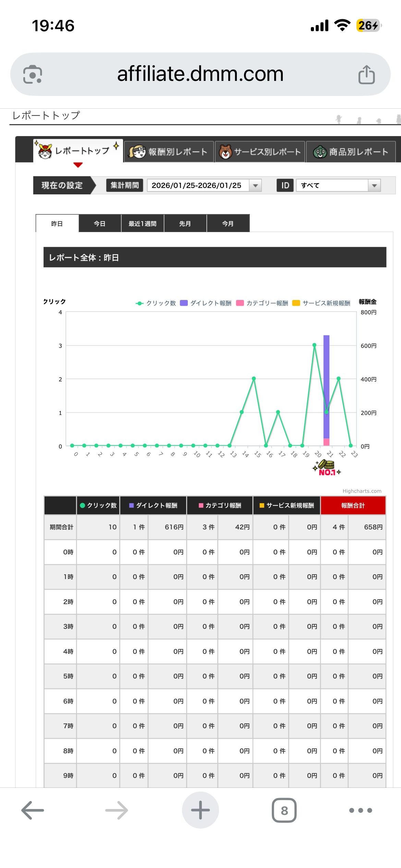Toggle ダイレクト報酬 series in chart legend

tap(206, 303)
